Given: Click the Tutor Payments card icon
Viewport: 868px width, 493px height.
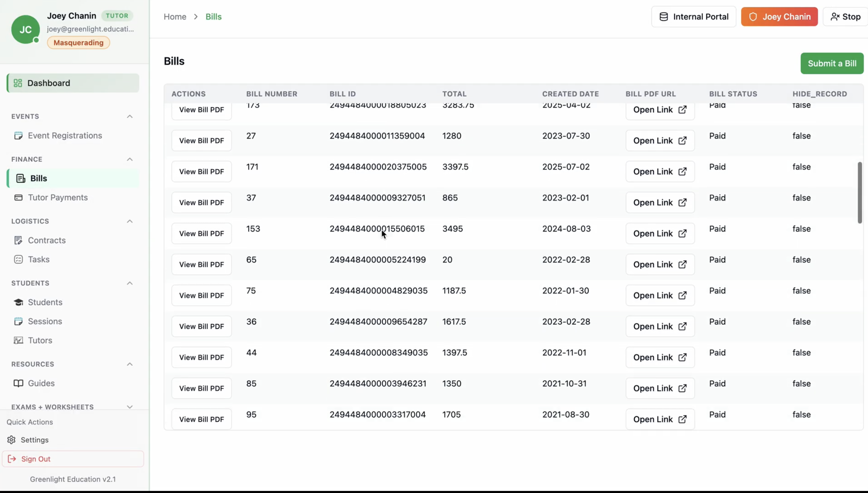Looking at the screenshot, I should click(x=18, y=197).
